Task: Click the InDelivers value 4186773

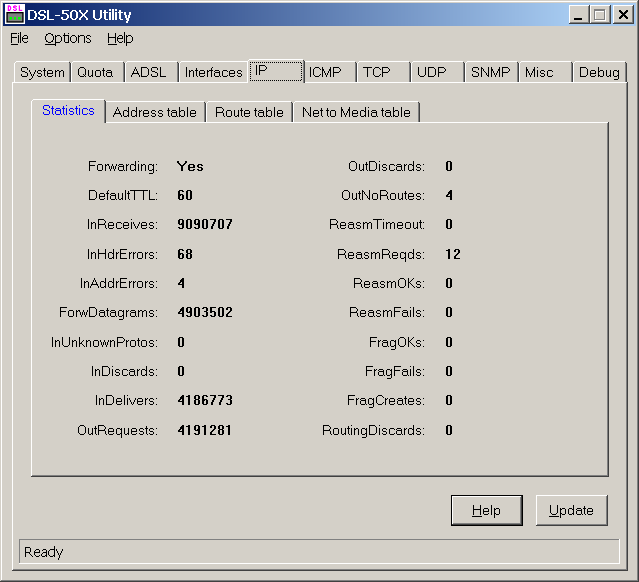Action: coord(205,400)
